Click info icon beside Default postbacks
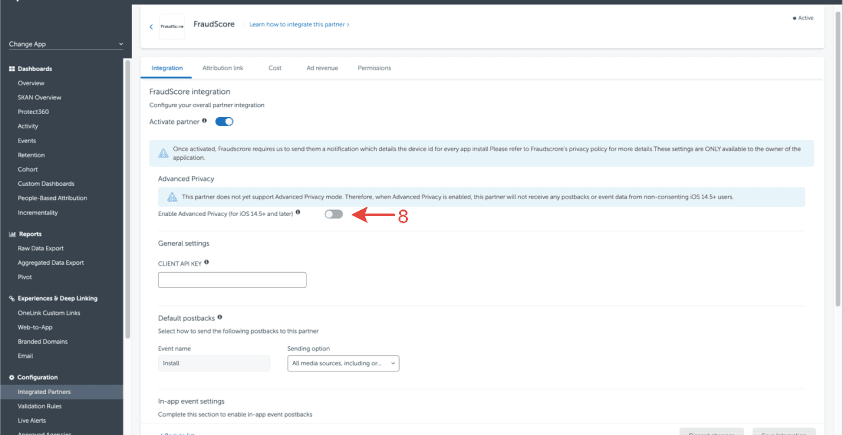Screen dimensions: 843x435 (220, 317)
